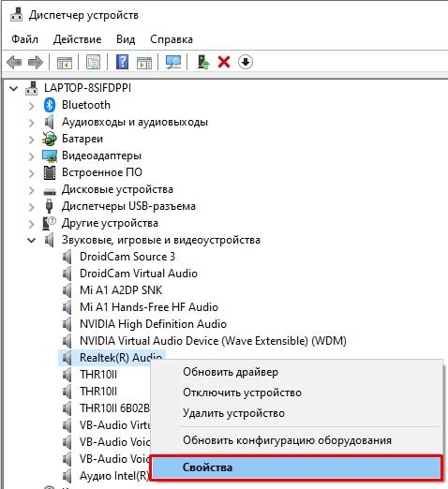Viewport: 448px width, 489px height.
Task: Select Mi A1 Hands-Free HF Audio device
Action: tap(149, 307)
